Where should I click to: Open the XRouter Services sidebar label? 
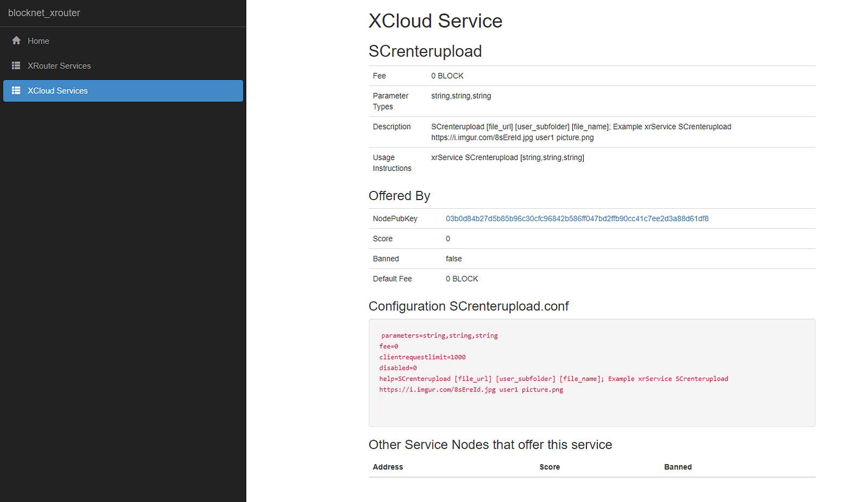(59, 66)
